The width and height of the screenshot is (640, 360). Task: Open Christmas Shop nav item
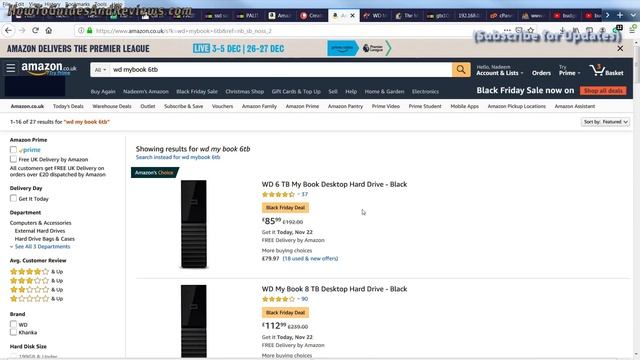[244, 91]
